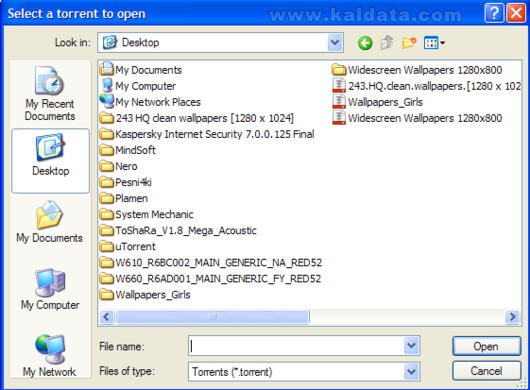The height and width of the screenshot is (390, 530).
Task: Click the 'W610_R6BC002_MAIN_GENERIC_NA_RED52' name text
Action: tap(218, 263)
